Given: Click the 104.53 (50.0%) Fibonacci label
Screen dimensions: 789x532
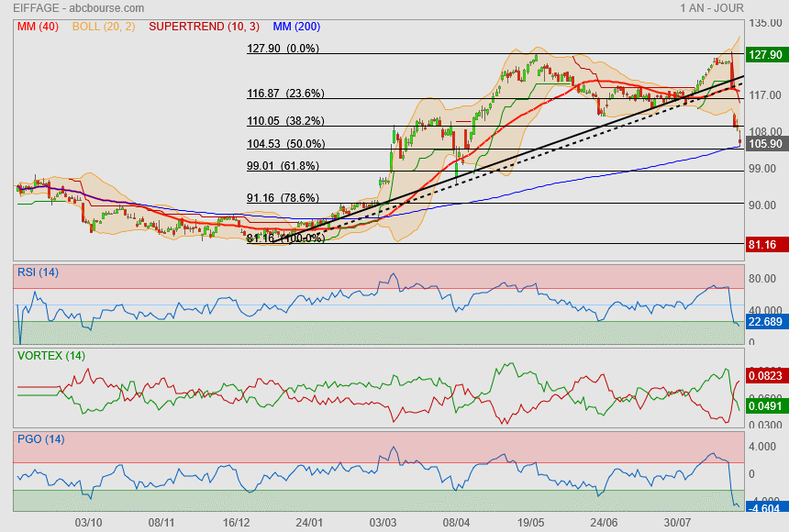Looking at the screenshot, I should point(285,144).
